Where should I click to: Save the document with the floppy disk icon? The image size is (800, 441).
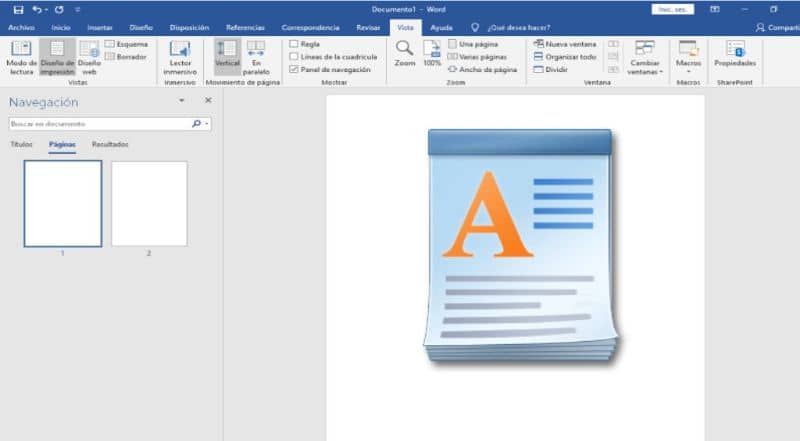pos(18,10)
